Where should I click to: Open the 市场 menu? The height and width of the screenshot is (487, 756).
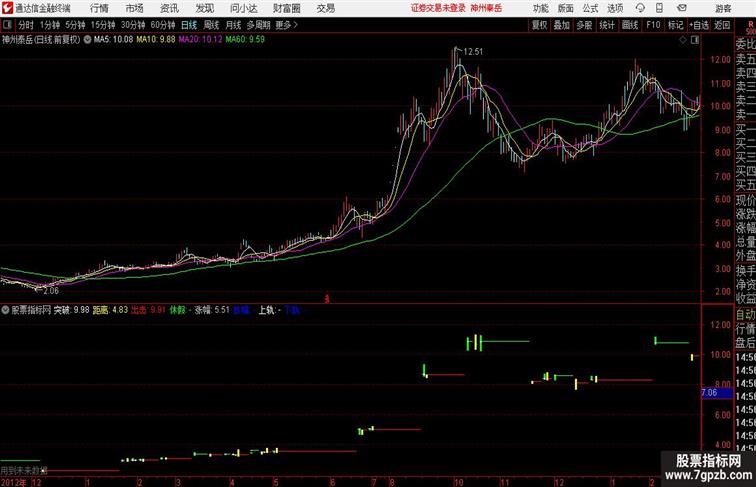click(x=135, y=8)
